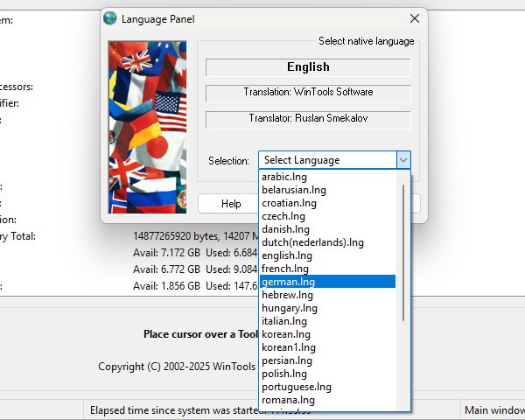Choose dutch(nederlands).lng option
This screenshot has width=525, height=420.
click(311, 242)
